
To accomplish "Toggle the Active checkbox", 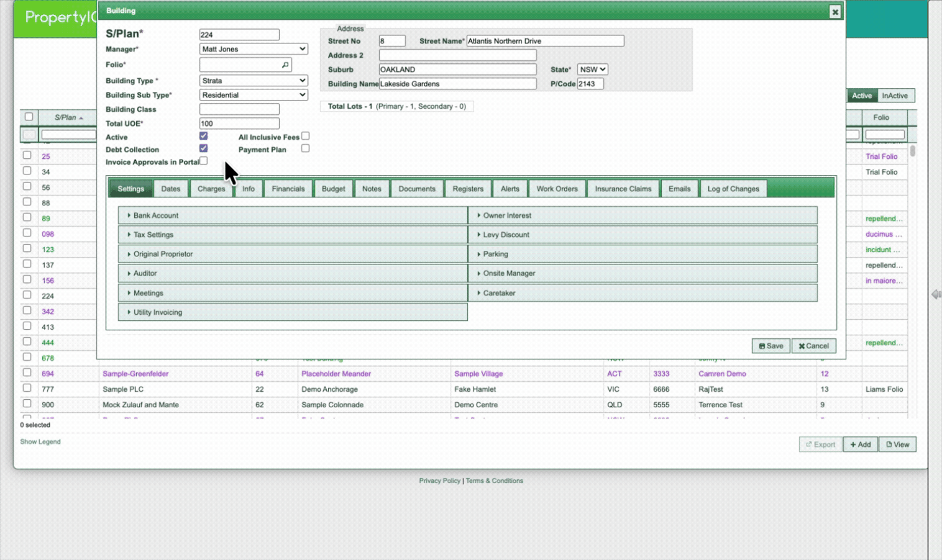I will click(x=203, y=136).
